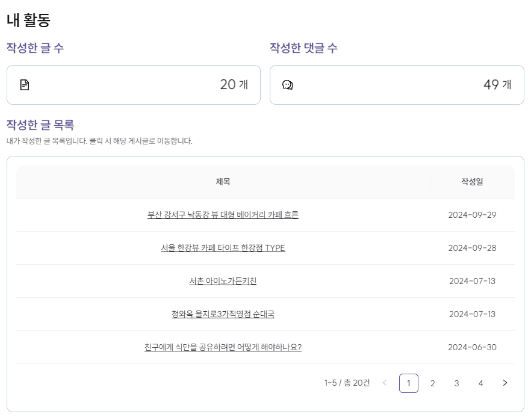Go to page 3 of the post list
This screenshot has height=420, width=531.
tap(456, 383)
